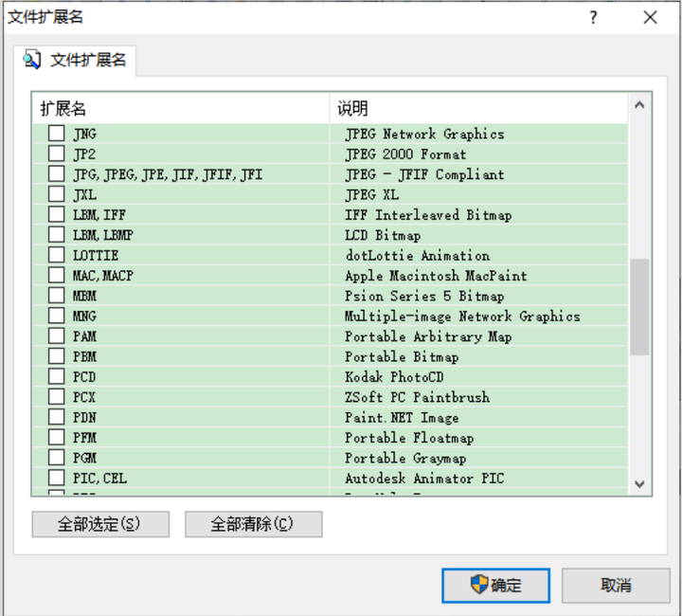This screenshot has width=682, height=616.
Task: Click the shield icon on 确定 button
Action: coord(479,584)
